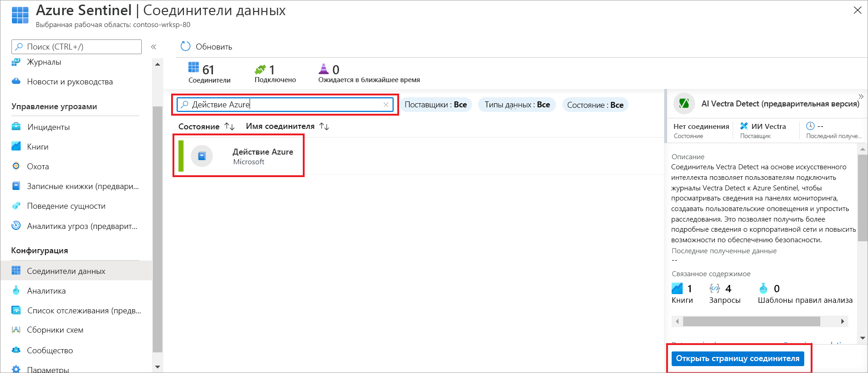Screen dimensions: 868x373
Task: Click up arrow of sidebar scrollbar
Action: pyautogui.click(x=157, y=64)
